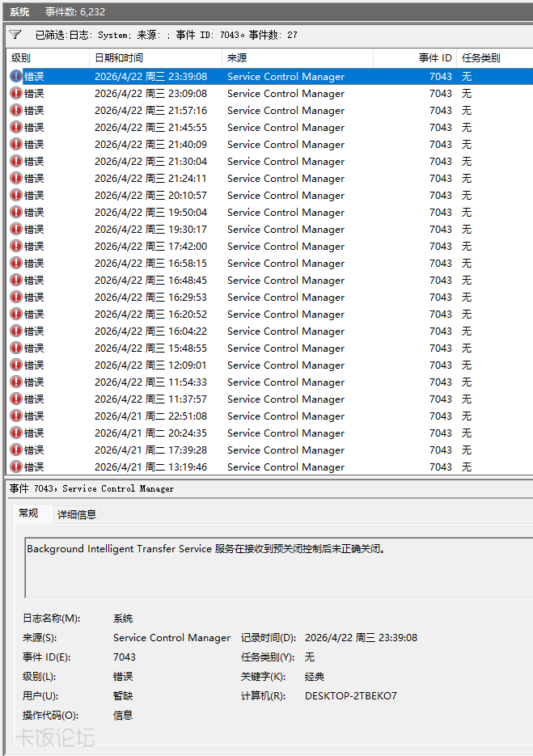Sort by the 事件 ID column header
The width and height of the screenshot is (533, 756).
(x=414, y=58)
